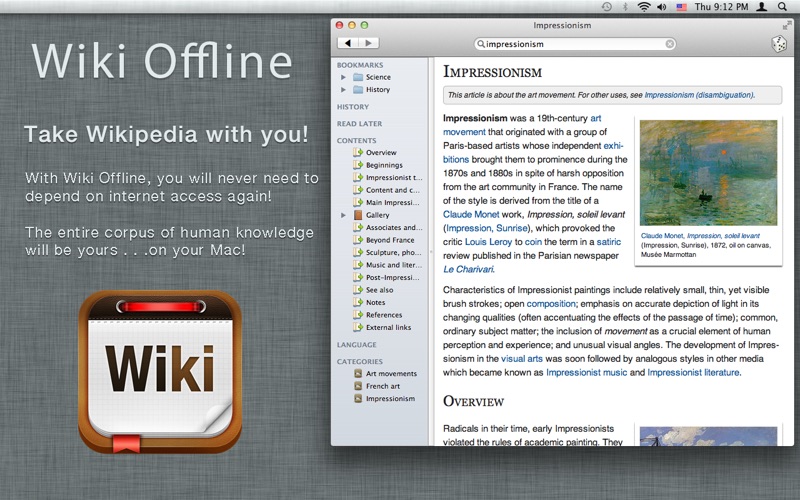
Task: Open the Impressionism (disambiguation) link
Action: [x=699, y=95]
